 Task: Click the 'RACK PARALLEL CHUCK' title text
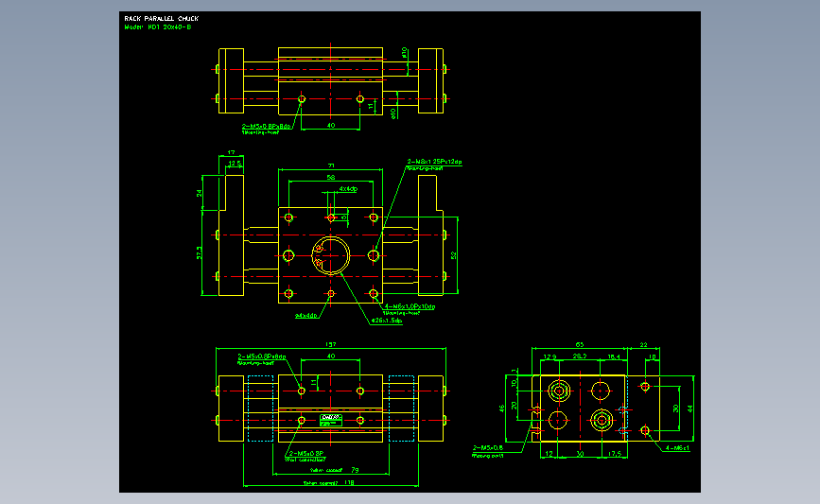161,18
